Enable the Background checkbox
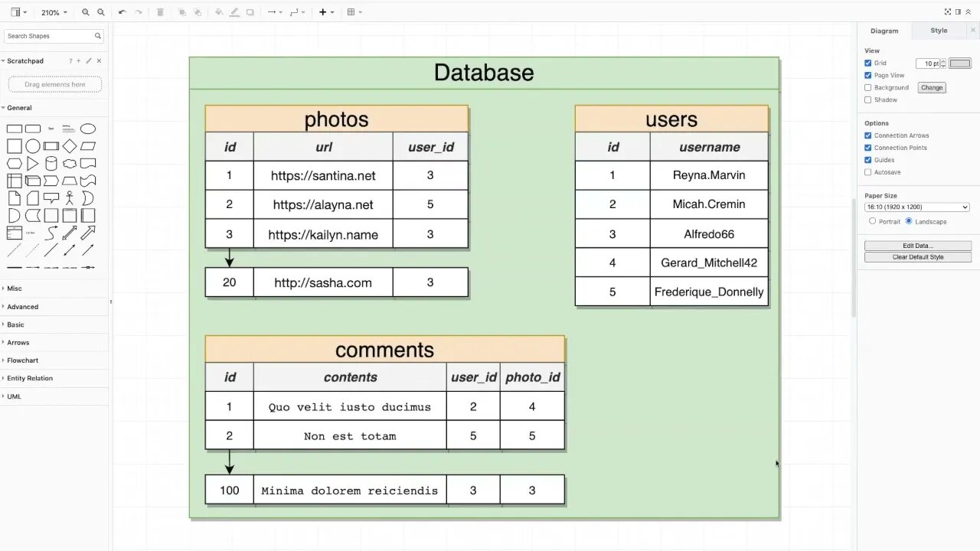The height and width of the screenshot is (551, 980). pyautogui.click(x=868, y=88)
